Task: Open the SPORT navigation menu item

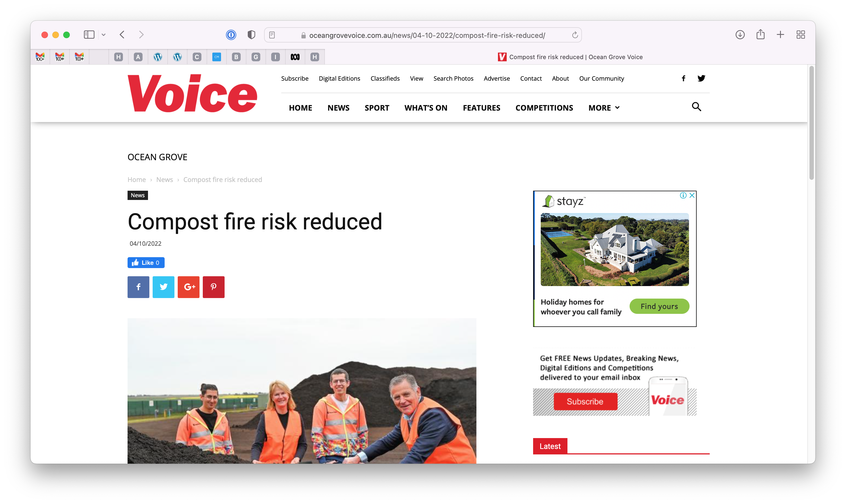Action: coord(377,108)
